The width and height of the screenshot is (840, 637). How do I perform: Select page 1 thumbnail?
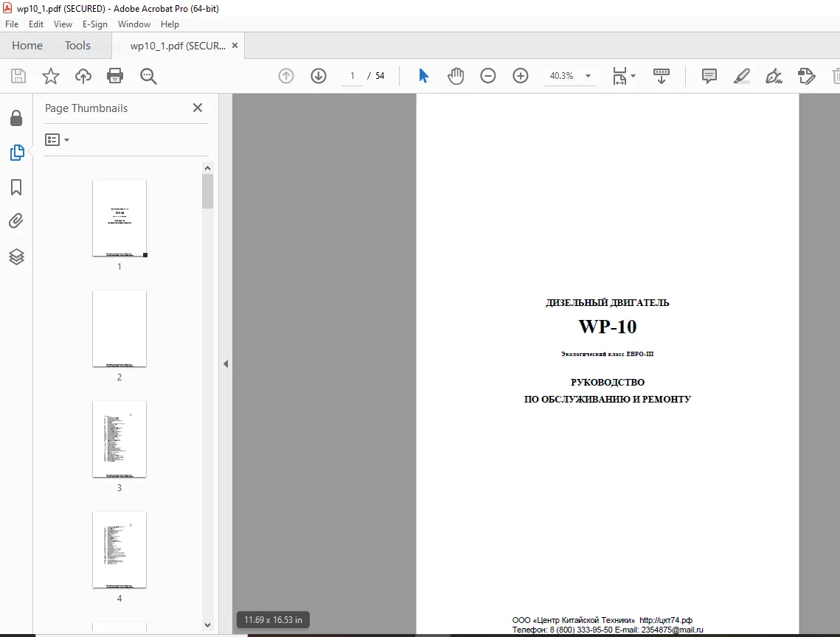119,218
